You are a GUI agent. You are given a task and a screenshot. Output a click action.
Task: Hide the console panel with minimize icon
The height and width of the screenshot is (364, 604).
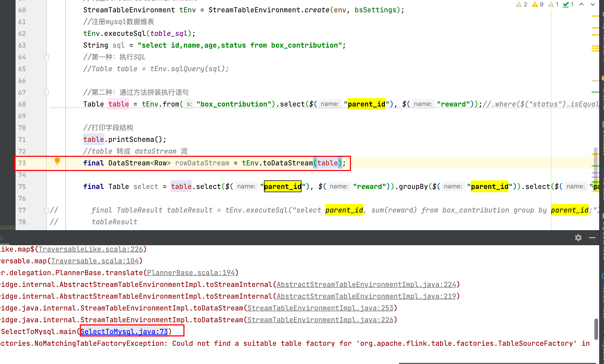[592, 238]
